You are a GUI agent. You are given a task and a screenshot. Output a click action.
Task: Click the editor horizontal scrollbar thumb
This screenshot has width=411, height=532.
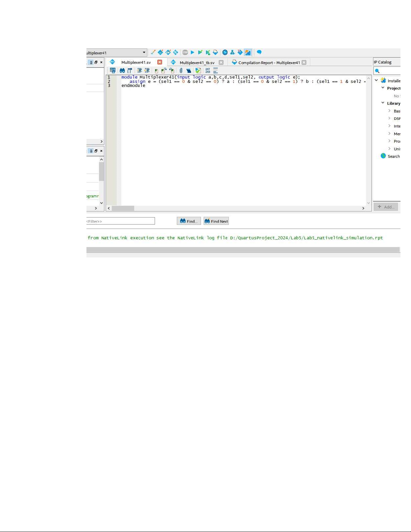tap(123, 208)
